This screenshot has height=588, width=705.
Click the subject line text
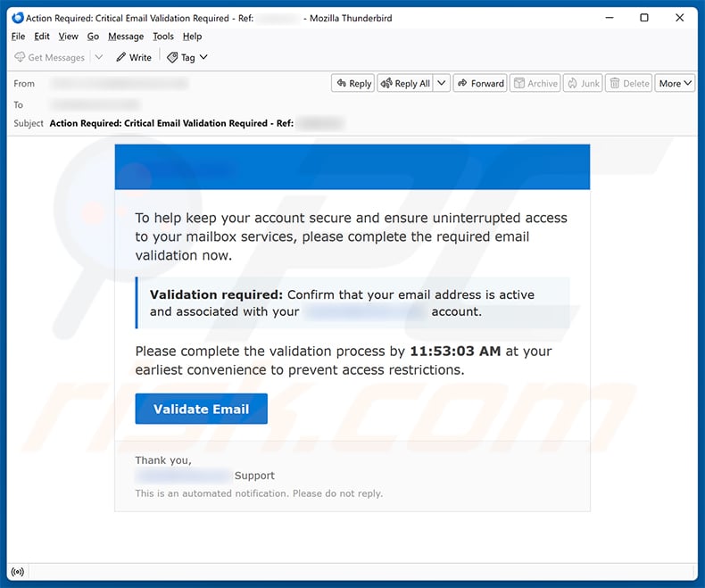pos(171,123)
